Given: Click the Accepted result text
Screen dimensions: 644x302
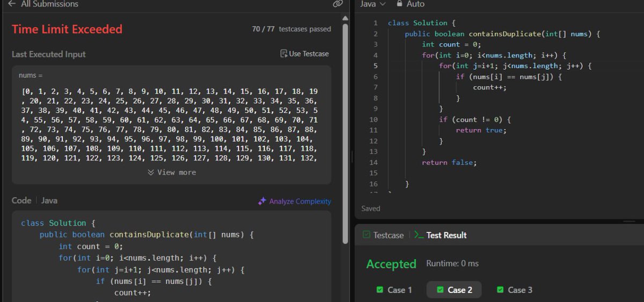Looking at the screenshot, I should [391, 264].
